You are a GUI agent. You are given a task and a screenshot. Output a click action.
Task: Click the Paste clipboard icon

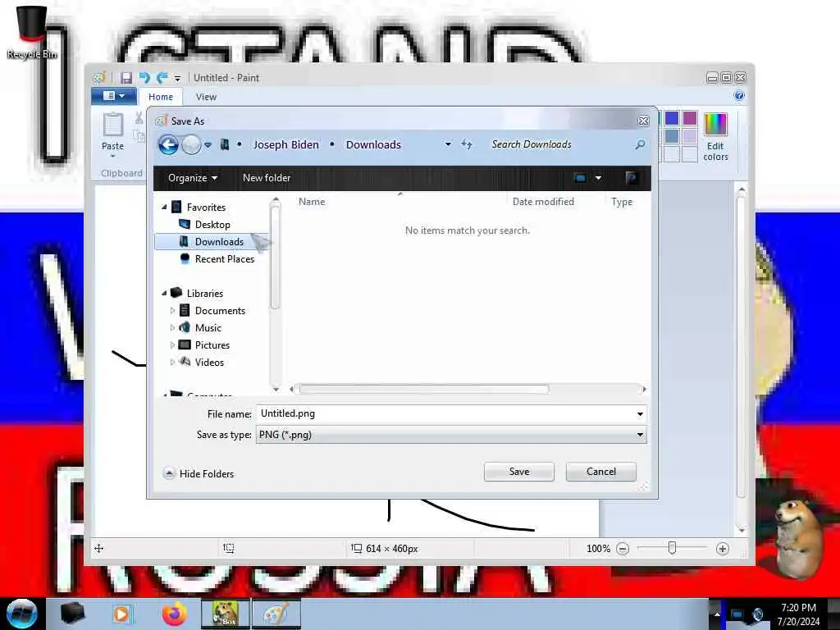click(x=112, y=125)
